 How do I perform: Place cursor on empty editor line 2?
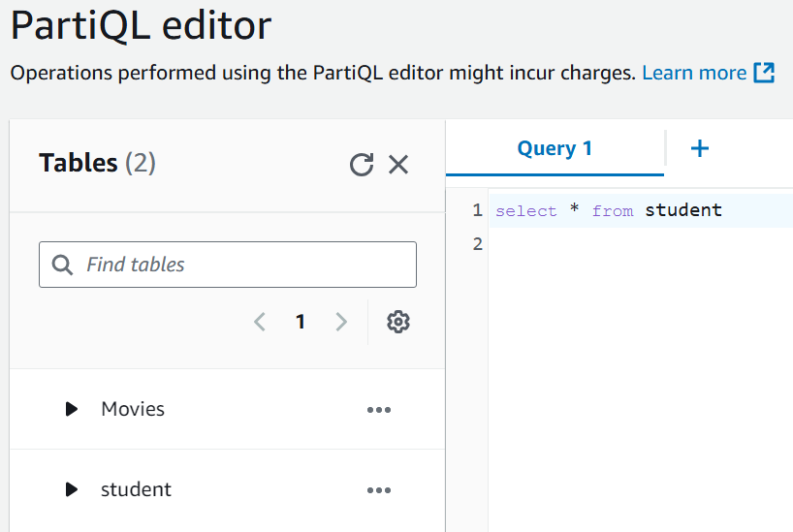point(630,244)
